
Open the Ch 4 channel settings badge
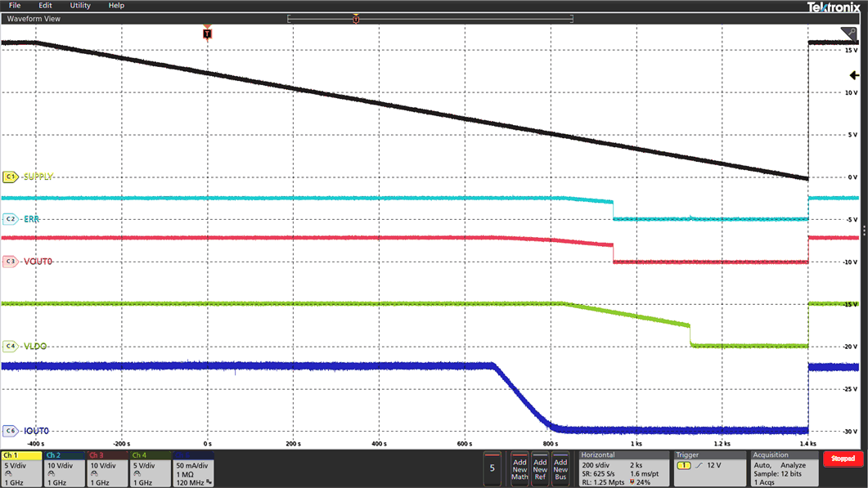(148, 468)
